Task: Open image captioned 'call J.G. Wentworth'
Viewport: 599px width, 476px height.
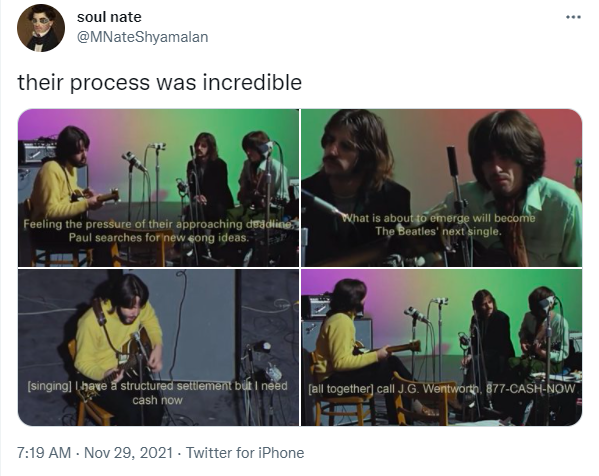Action: pos(442,347)
